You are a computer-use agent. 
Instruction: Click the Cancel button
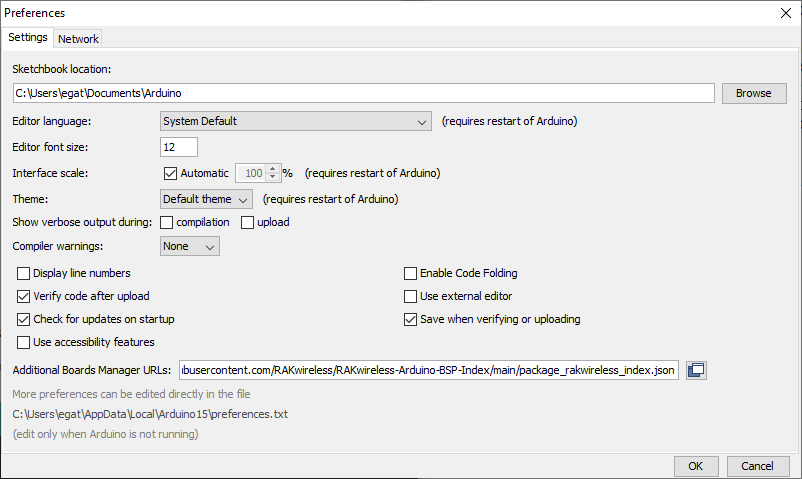[758, 466]
